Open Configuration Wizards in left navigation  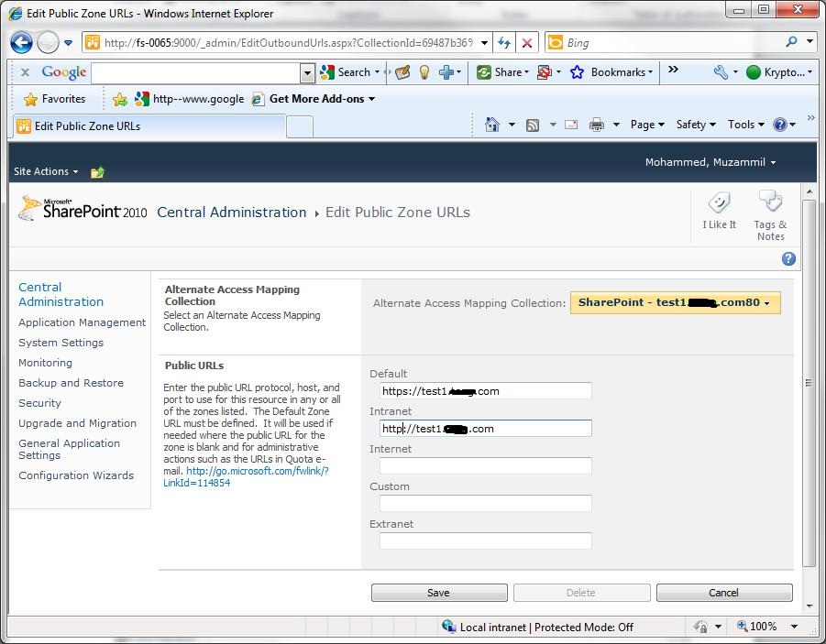tap(76, 475)
